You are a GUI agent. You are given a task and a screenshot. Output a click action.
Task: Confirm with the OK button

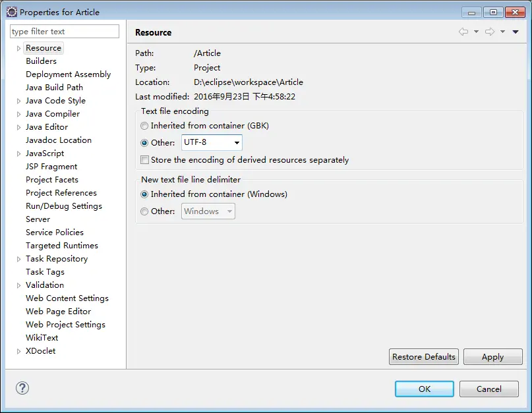[x=424, y=389]
